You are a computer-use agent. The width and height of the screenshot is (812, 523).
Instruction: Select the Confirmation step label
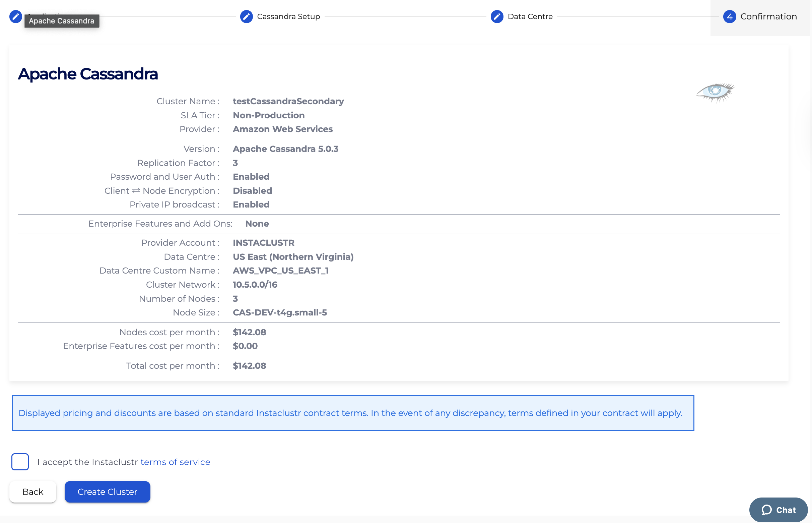pos(768,16)
